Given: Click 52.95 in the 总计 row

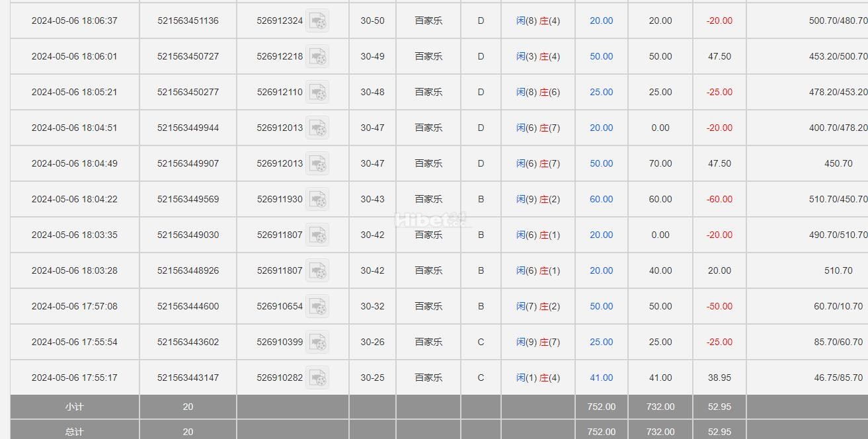Looking at the screenshot, I should click(x=719, y=432).
